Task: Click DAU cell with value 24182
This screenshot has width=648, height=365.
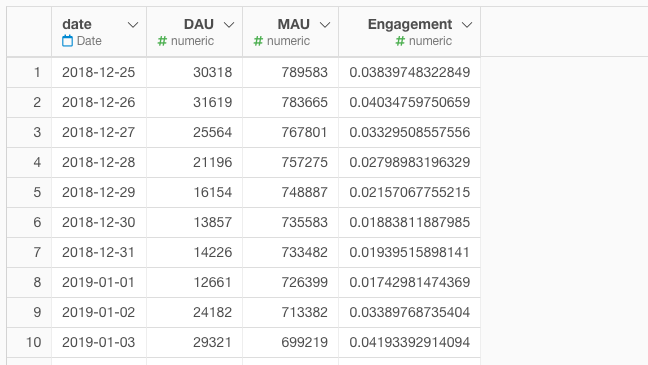Action: (195, 312)
